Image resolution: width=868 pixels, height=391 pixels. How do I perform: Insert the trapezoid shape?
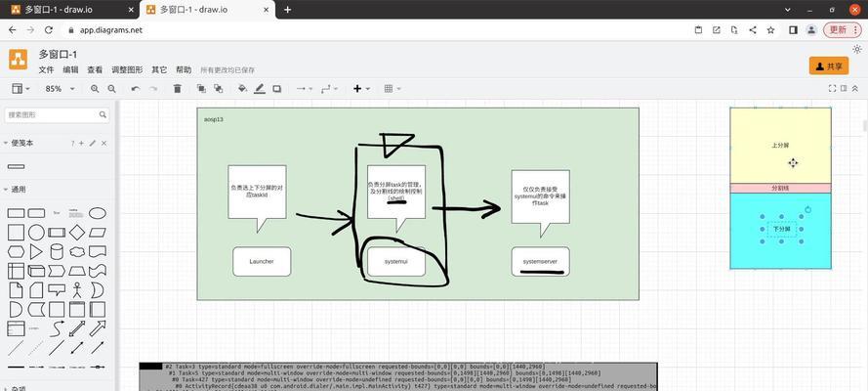pos(77,271)
